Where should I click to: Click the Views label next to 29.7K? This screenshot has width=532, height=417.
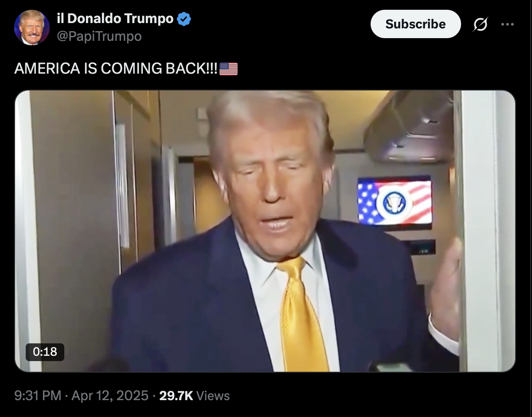(x=213, y=396)
